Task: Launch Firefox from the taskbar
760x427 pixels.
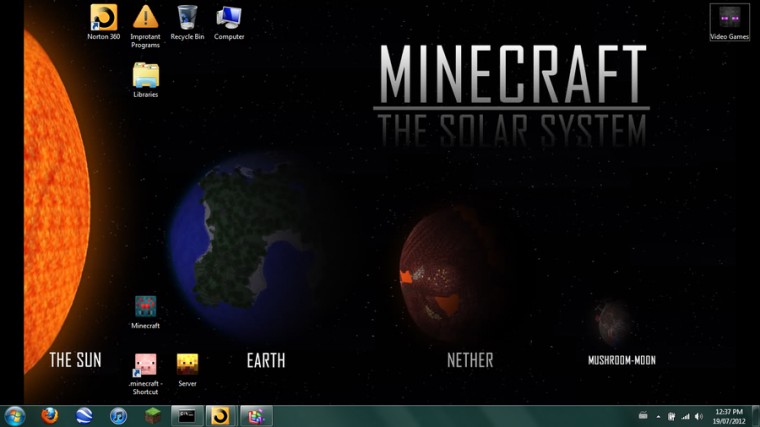Action: 49,416
